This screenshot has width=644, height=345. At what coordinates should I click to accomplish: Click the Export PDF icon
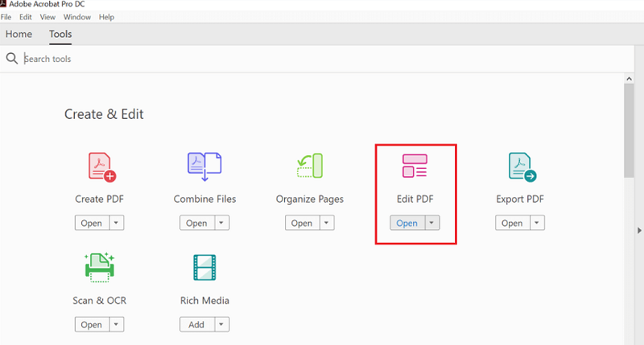(521, 166)
